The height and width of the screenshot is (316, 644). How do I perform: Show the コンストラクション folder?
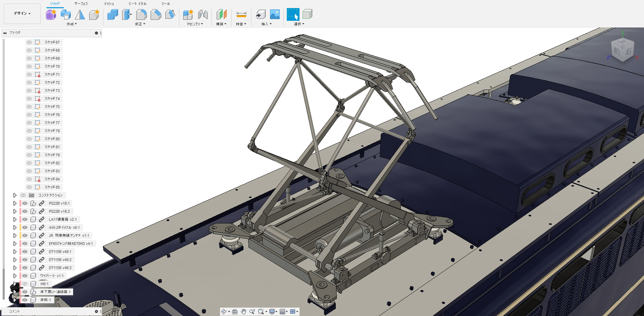pos(23,195)
